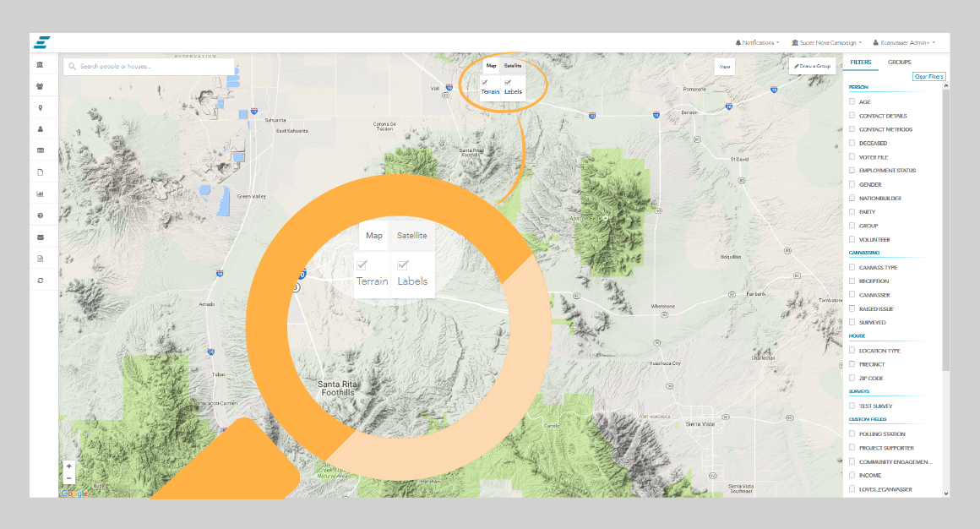Click the card icon in left sidebar

[41, 150]
